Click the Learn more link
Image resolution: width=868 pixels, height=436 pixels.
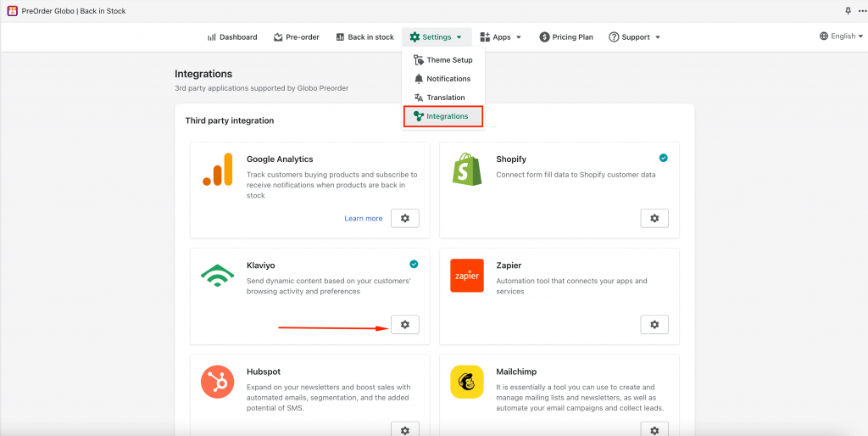(363, 219)
